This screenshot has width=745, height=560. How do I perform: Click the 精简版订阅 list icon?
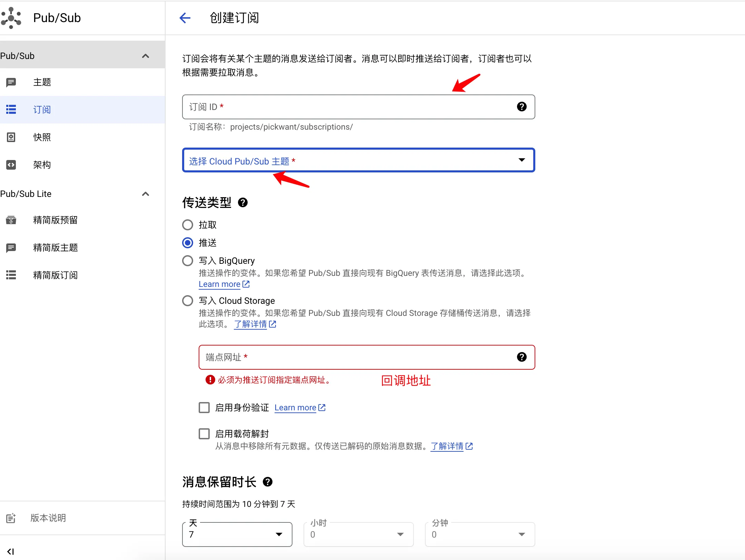pyautogui.click(x=11, y=275)
